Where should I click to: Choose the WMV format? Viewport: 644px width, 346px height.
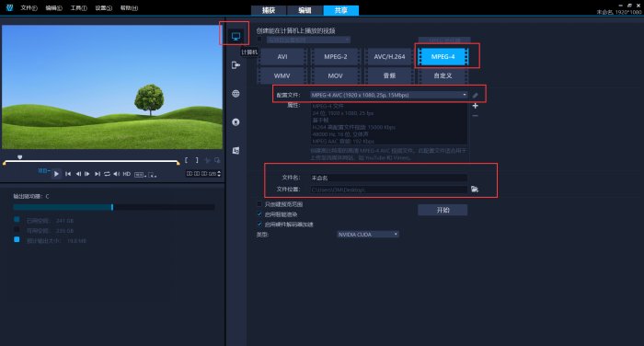pyautogui.click(x=282, y=75)
